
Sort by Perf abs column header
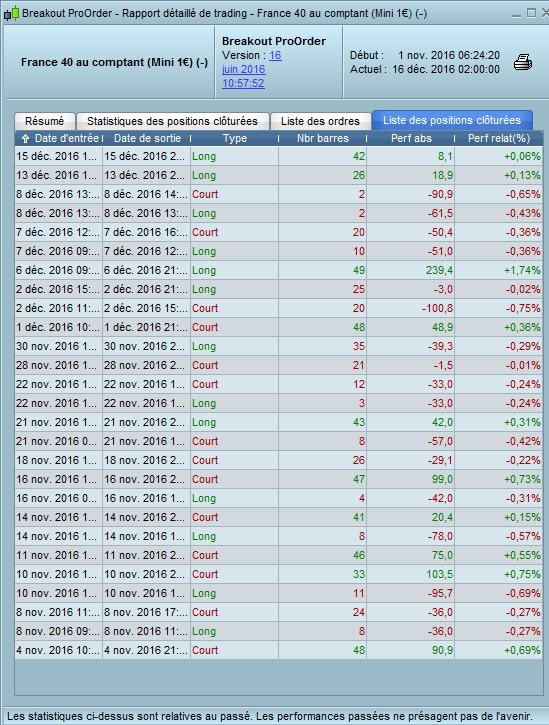click(x=411, y=138)
